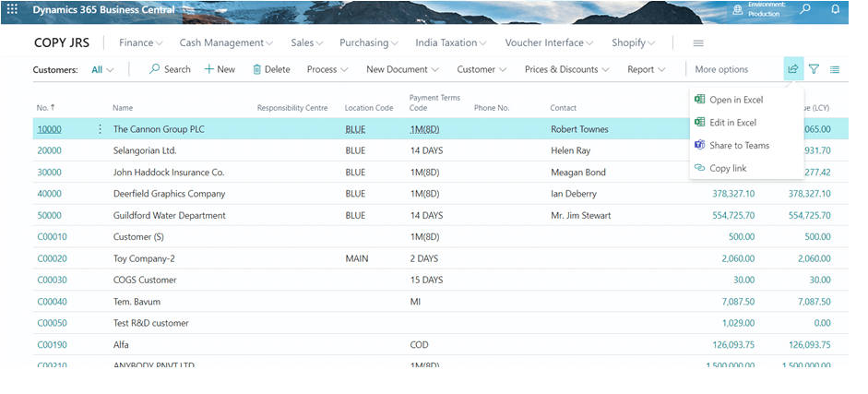Viewport: 868px width, 394px height.
Task: Click the 15 DAYS payment terms cell
Action: 427,280
